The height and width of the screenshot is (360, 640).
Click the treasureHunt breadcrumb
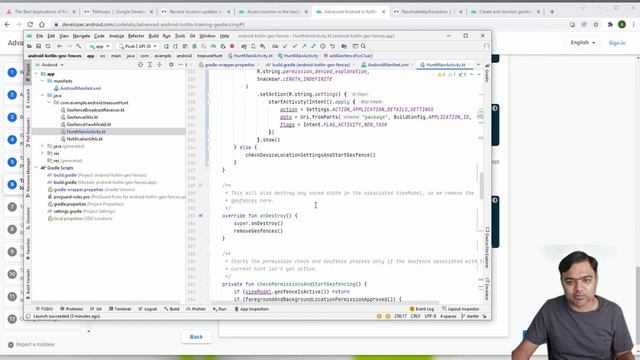point(210,56)
